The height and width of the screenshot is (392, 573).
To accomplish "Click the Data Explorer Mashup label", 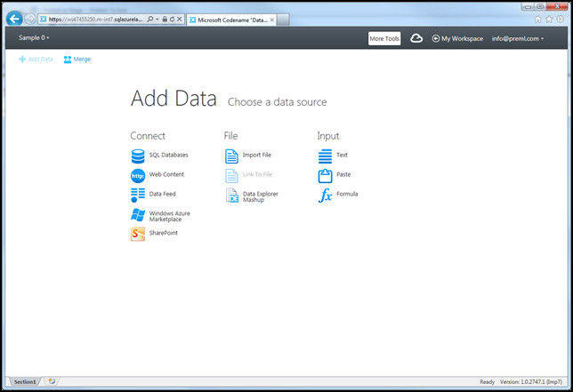I will coord(260,196).
